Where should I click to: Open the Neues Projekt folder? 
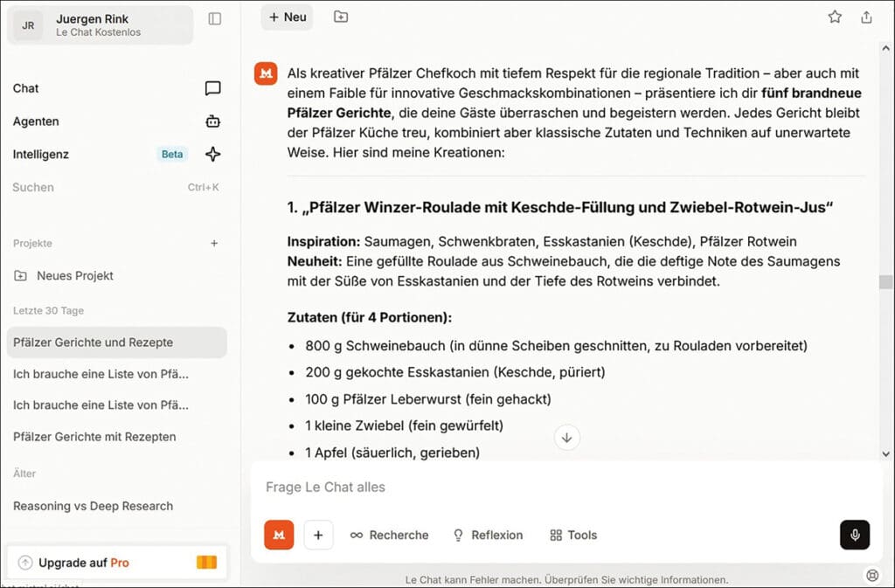point(74,275)
